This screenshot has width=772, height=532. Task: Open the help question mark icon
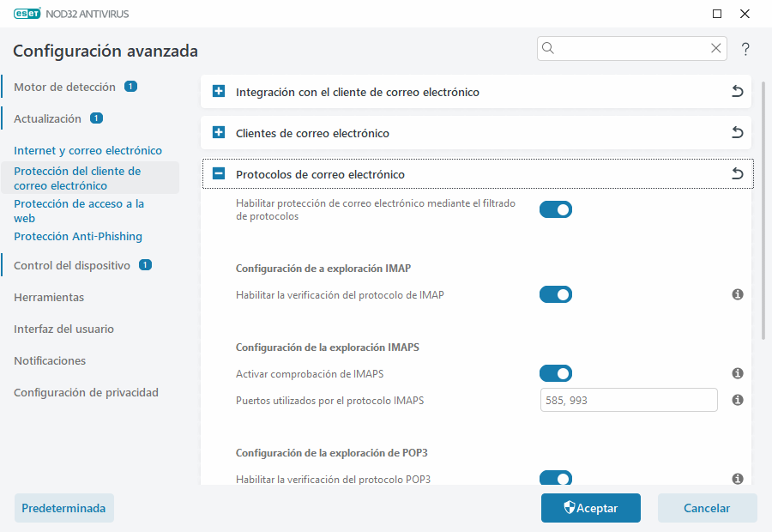pyautogui.click(x=745, y=49)
